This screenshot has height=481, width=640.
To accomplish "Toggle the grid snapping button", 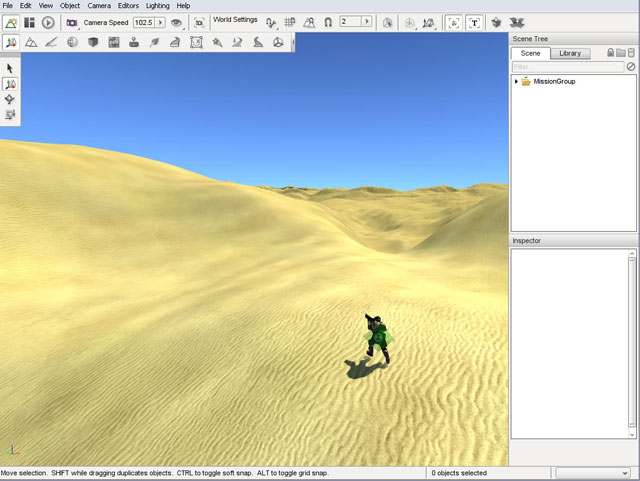I will (289, 22).
